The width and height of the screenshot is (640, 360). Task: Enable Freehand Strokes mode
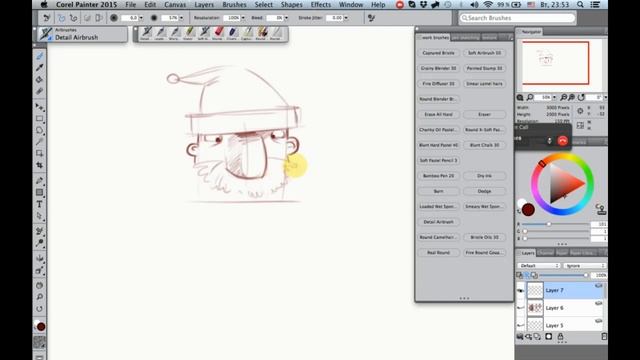[x=61, y=18]
